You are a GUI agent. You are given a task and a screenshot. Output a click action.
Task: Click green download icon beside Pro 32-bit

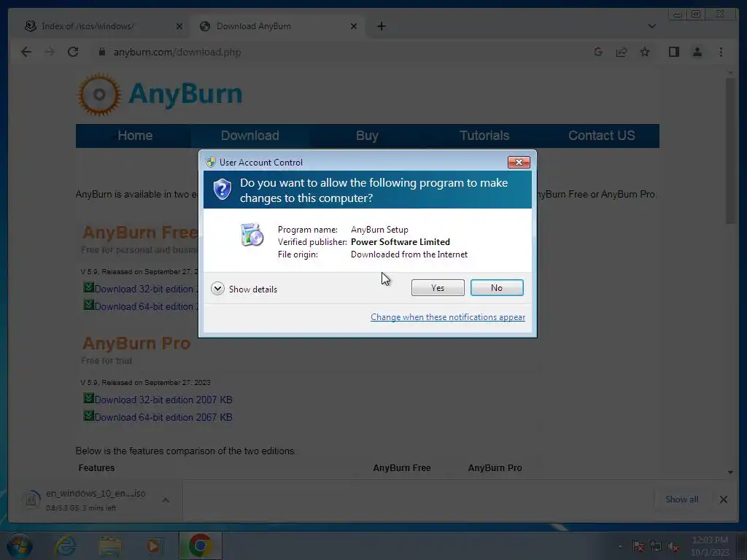point(88,398)
